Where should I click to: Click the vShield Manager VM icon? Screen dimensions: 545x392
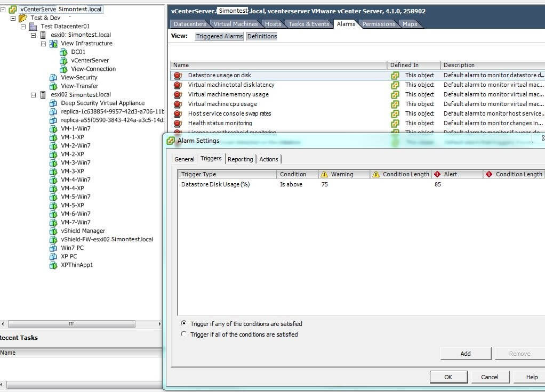pyautogui.click(x=53, y=231)
